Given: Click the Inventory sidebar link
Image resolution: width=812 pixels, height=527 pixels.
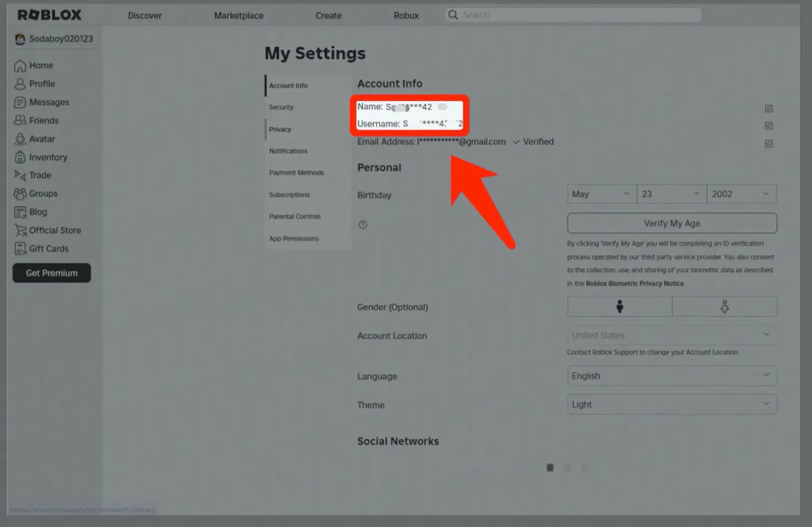Looking at the screenshot, I should [48, 157].
